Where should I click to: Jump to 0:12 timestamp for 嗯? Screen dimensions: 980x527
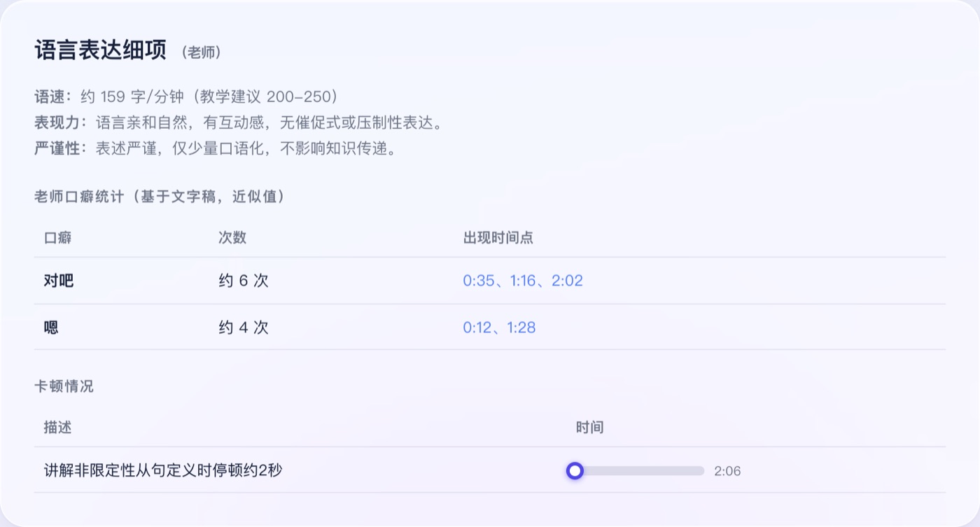[x=477, y=327]
